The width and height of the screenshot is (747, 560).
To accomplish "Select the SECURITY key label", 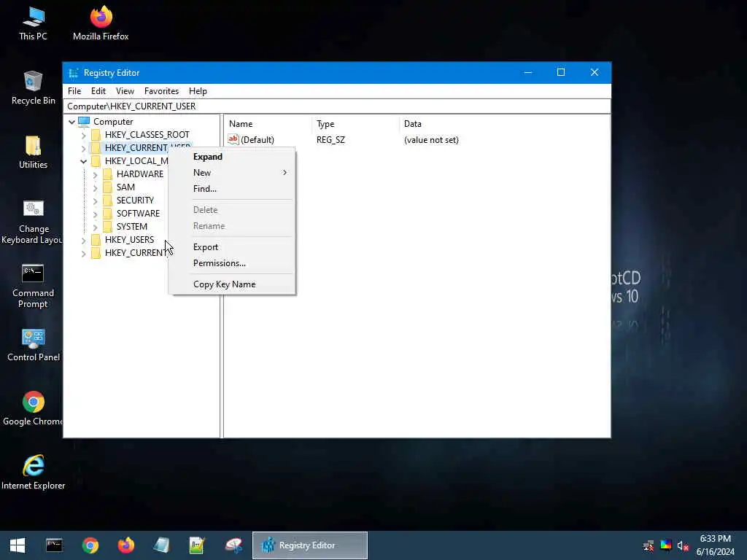I will 135,201.
